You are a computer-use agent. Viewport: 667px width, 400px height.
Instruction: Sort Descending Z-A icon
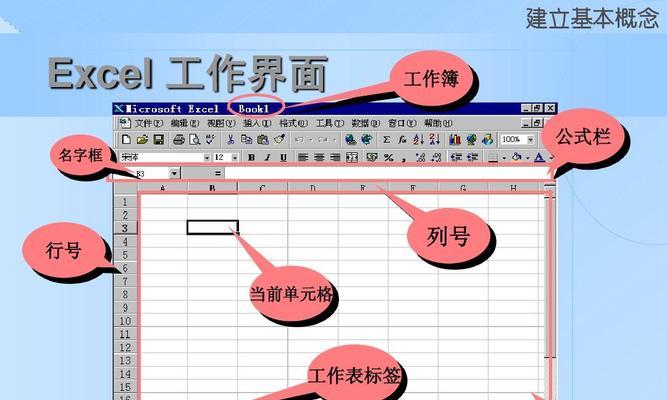tap(434, 139)
